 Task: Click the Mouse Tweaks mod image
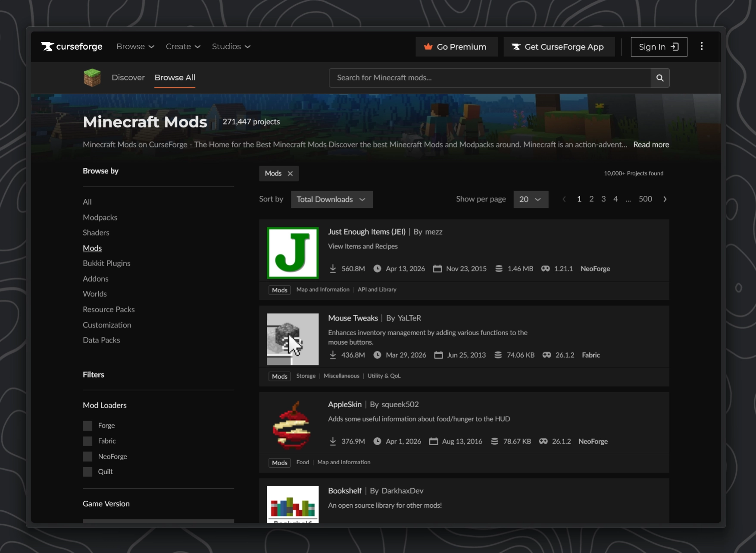pyautogui.click(x=293, y=339)
